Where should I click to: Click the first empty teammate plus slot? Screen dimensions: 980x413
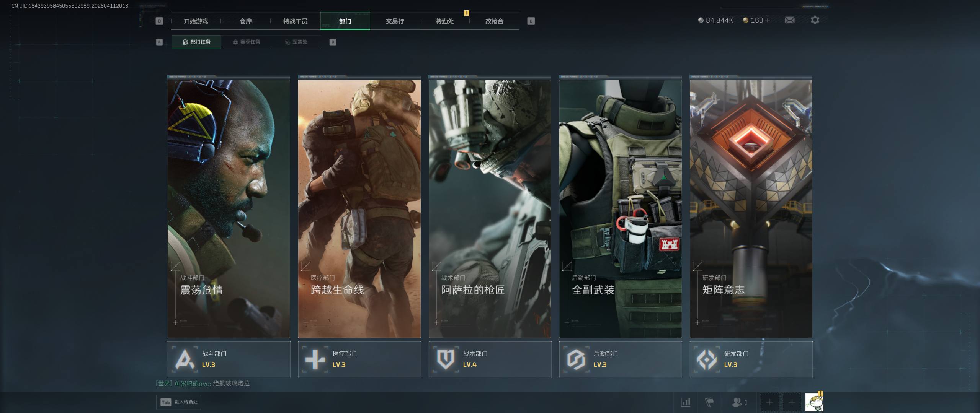[769, 402]
